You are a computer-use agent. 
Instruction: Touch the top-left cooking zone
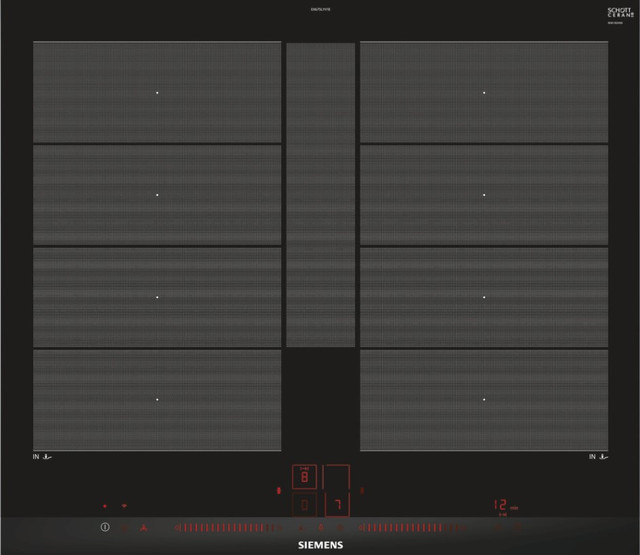point(157,92)
